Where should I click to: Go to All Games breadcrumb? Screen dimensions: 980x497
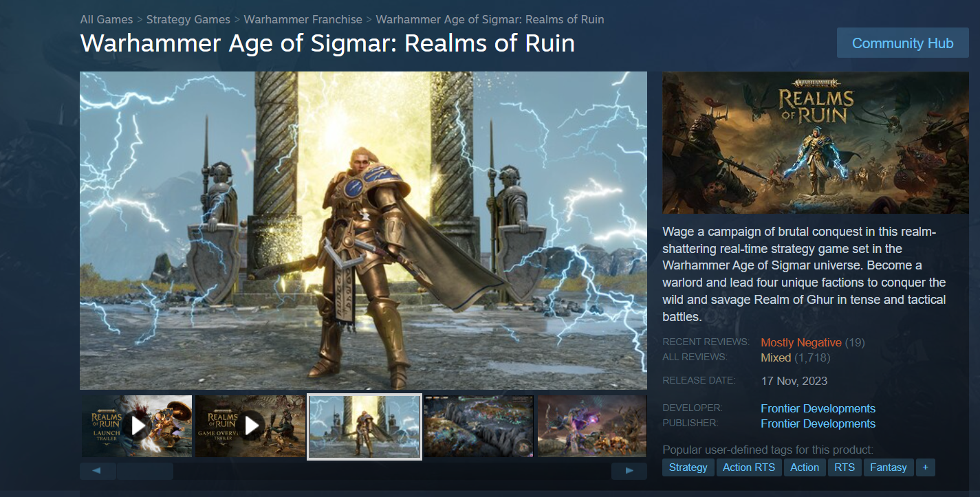107,19
